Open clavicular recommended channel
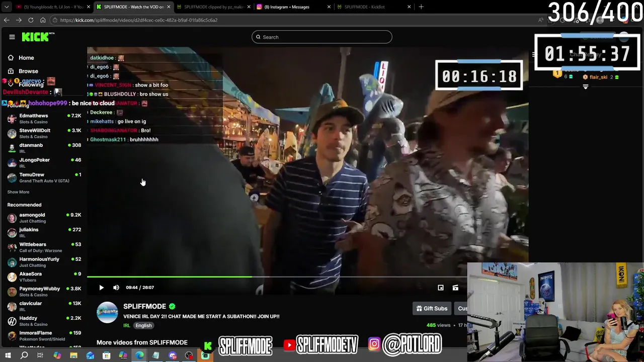The height and width of the screenshot is (362, 644). 44,306
